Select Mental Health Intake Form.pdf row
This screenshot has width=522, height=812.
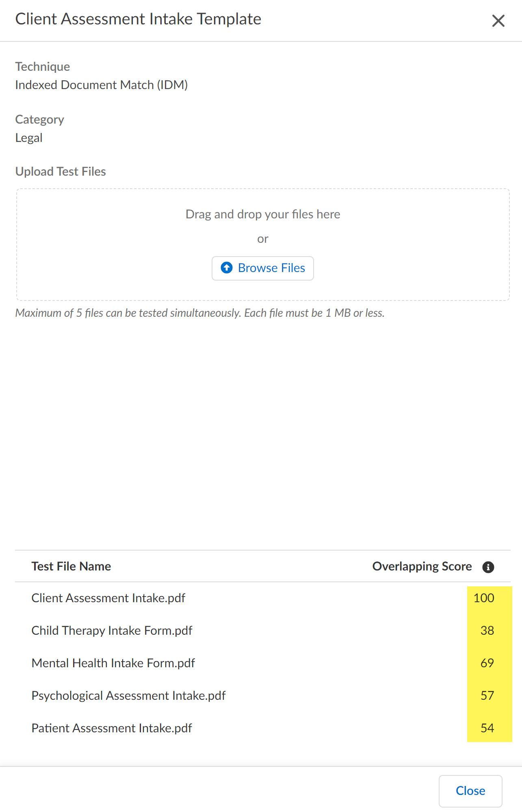113,663
